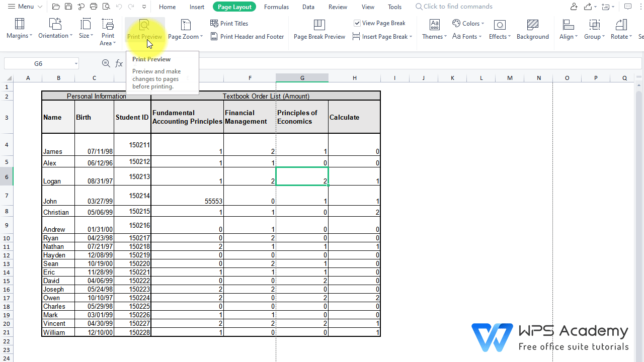
Task: Click the Save icon
Action: [68, 7]
